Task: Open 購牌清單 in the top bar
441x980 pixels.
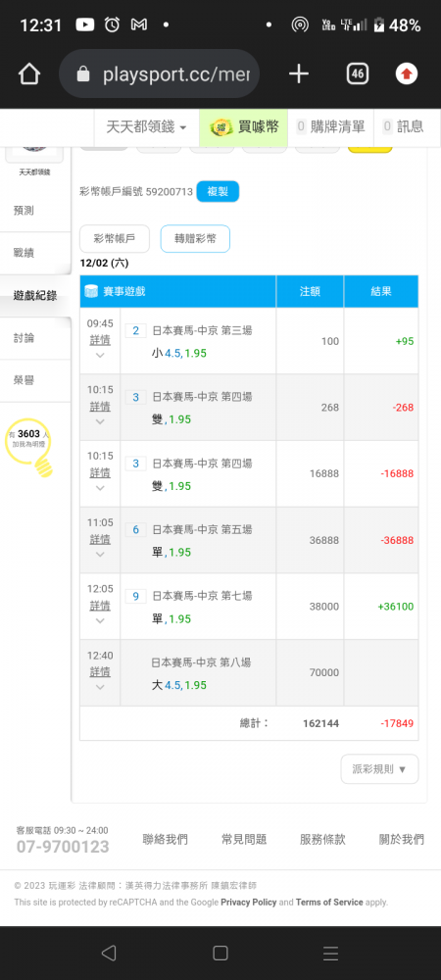Action: [x=330, y=126]
